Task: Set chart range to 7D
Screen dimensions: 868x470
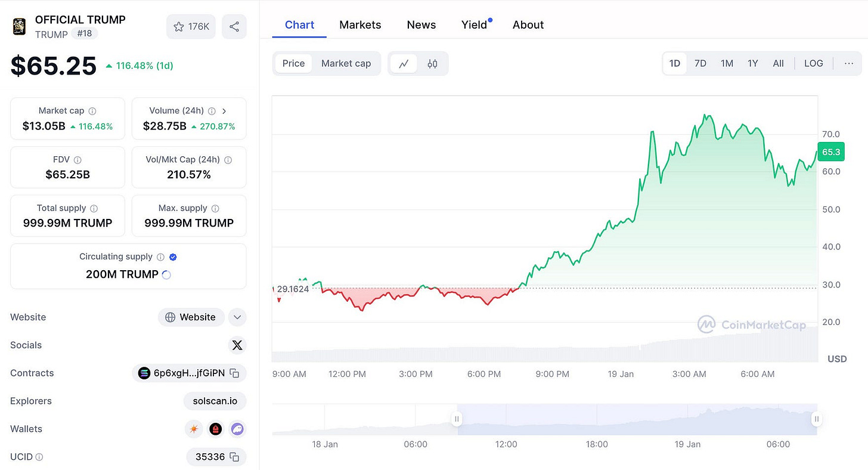Action: 700,63
